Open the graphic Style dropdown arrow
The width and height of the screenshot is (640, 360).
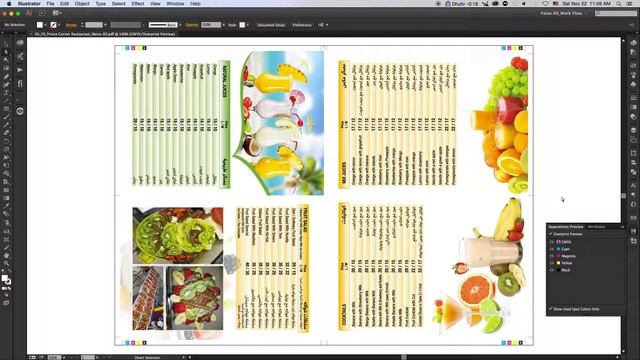coord(248,25)
